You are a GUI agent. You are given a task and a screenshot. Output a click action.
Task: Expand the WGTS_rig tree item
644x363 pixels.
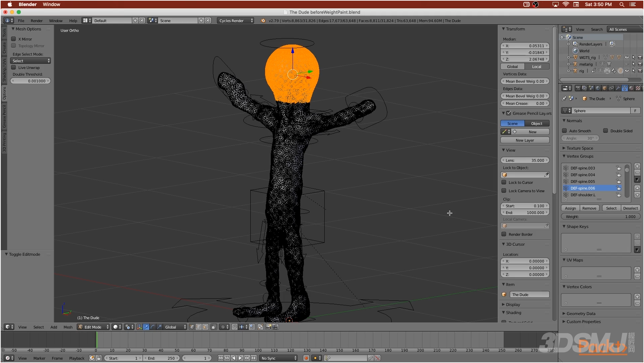tap(568, 57)
